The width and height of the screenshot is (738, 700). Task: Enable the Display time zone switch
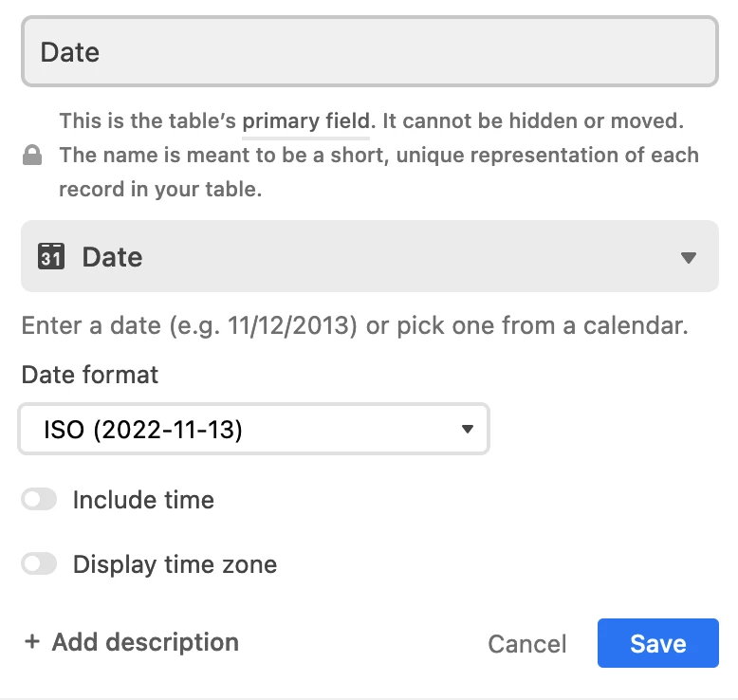click(x=39, y=564)
